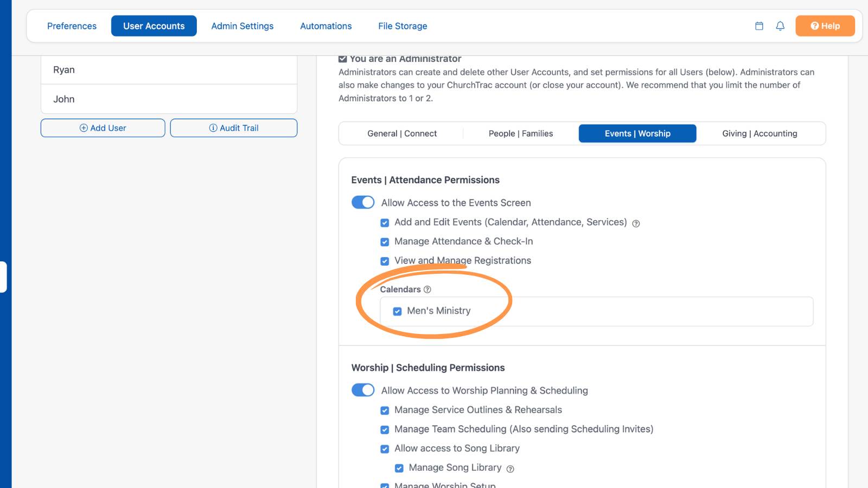868x488 pixels.
Task: Click help icon next to Manage Song Library
Action: (x=510, y=469)
